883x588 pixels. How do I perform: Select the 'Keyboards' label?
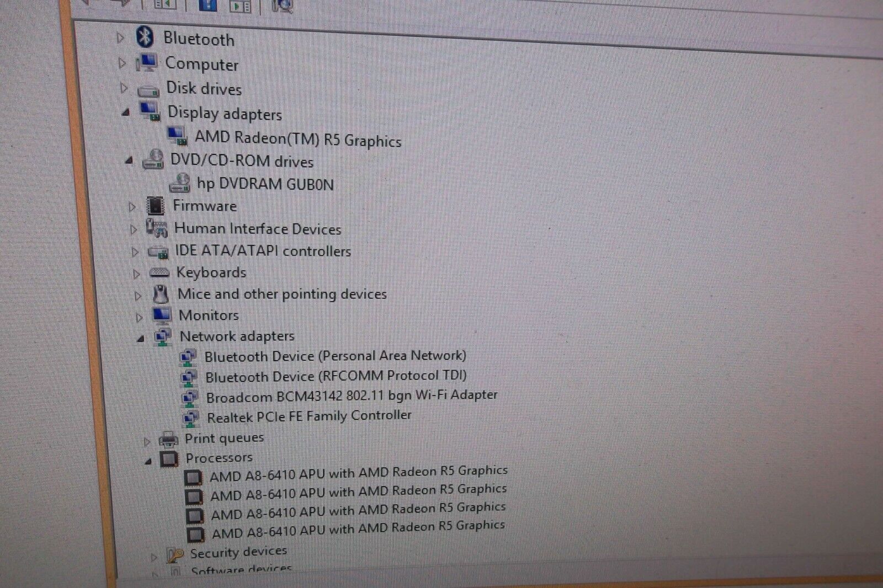click(x=211, y=272)
